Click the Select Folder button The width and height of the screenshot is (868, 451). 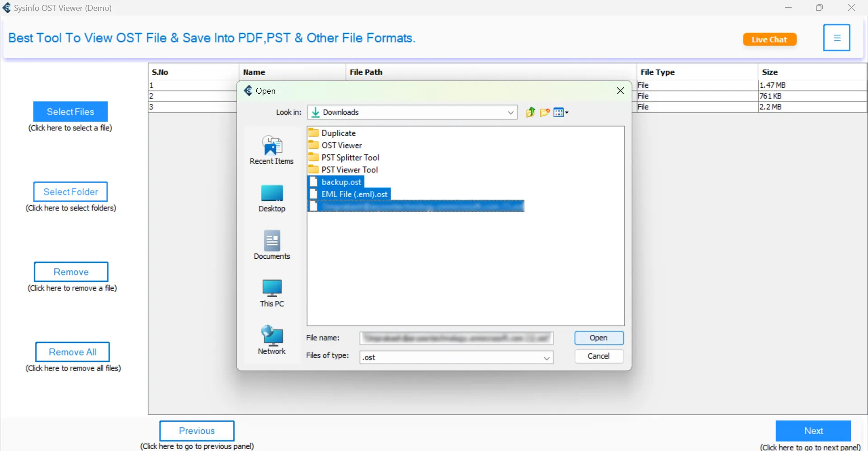(x=71, y=192)
